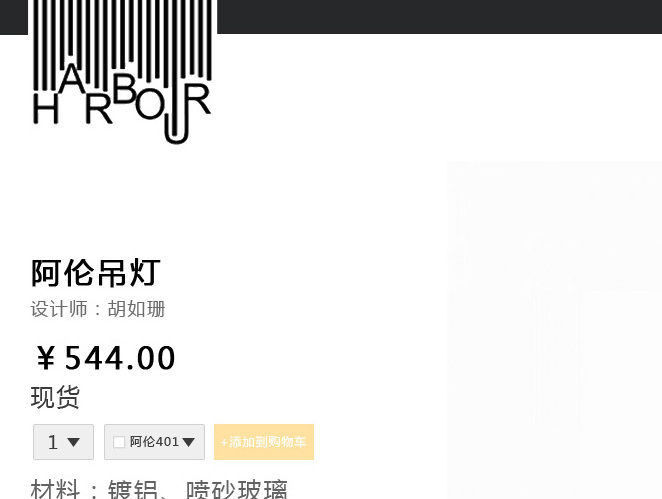Click the HARBOUR lettering in the logo
The height and width of the screenshot is (499, 662).
coord(122,103)
